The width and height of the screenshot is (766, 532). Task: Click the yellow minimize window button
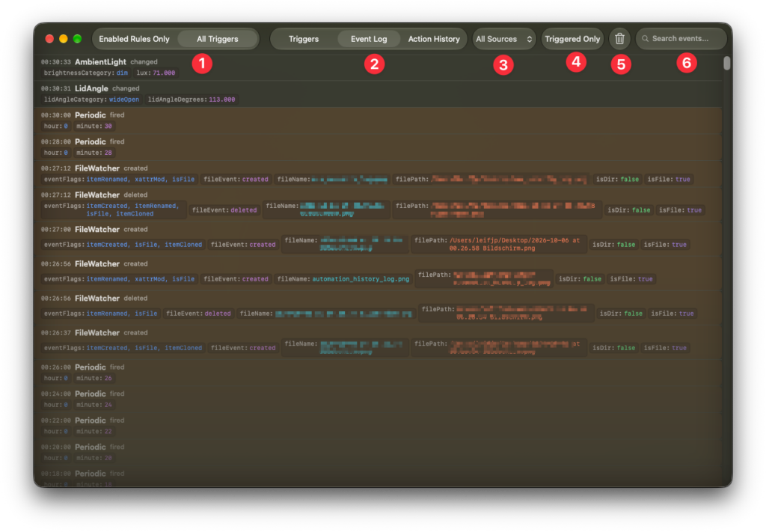click(64, 39)
